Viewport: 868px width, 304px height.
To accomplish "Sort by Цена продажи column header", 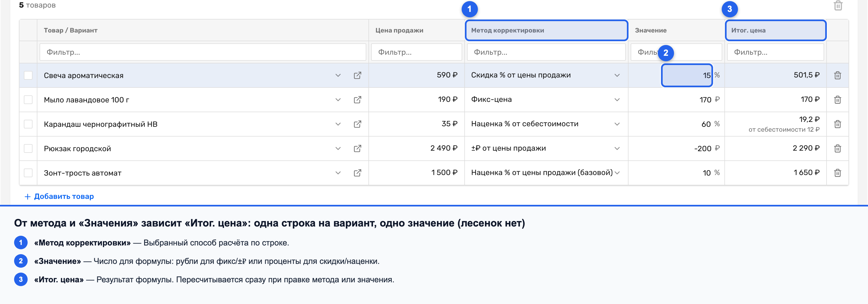I will click(x=416, y=30).
